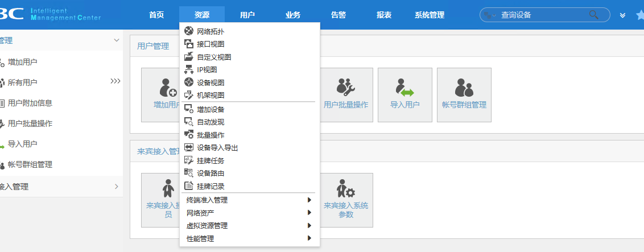Viewport: 644px width, 252px height.
Task: Open 网络拓扑 topology icon in menu
Action: coord(188,31)
